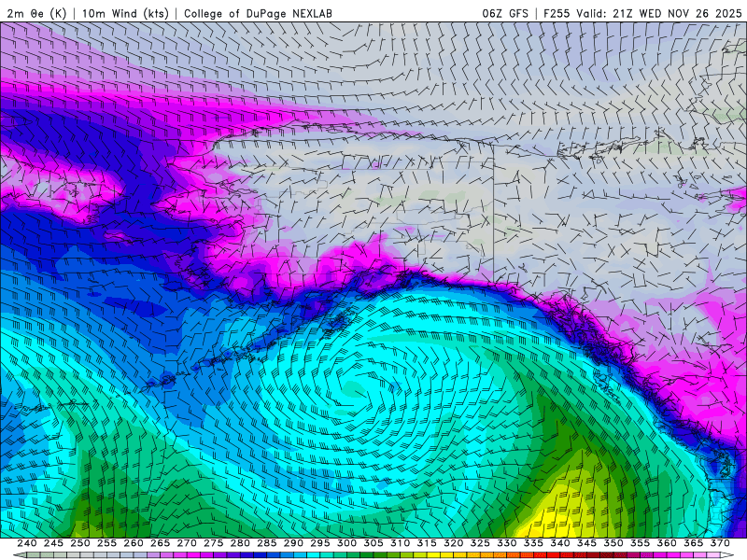
Task: Click the 260 value on the color scale
Action: tap(134, 543)
